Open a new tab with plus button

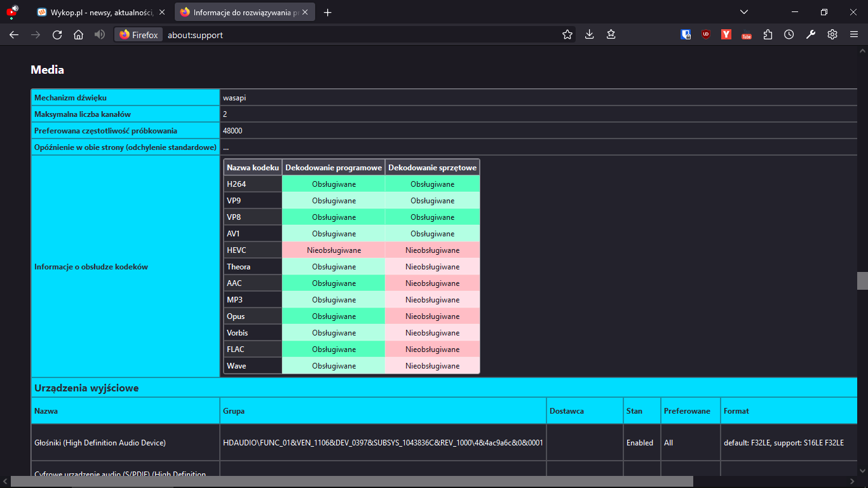[327, 12]
